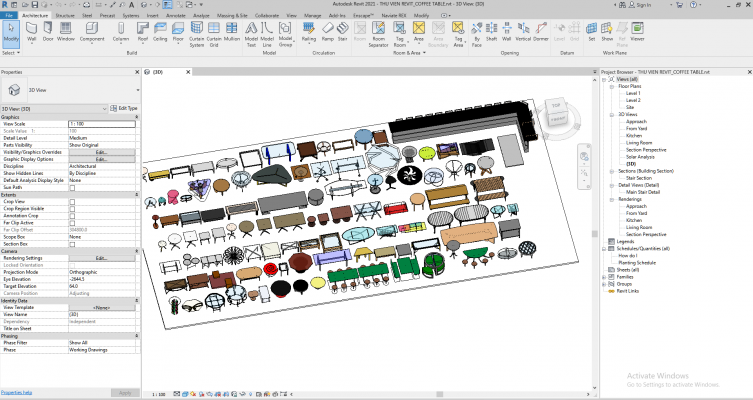Collapse the Floor Plans tree node
The height and width of the screenshot is (400, 753).
point(611,86)
